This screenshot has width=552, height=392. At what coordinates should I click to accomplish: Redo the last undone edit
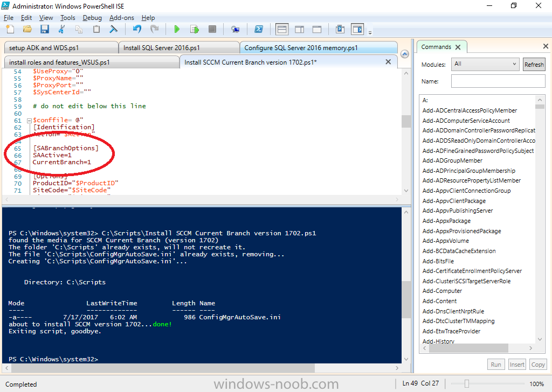tap(154, 30)
